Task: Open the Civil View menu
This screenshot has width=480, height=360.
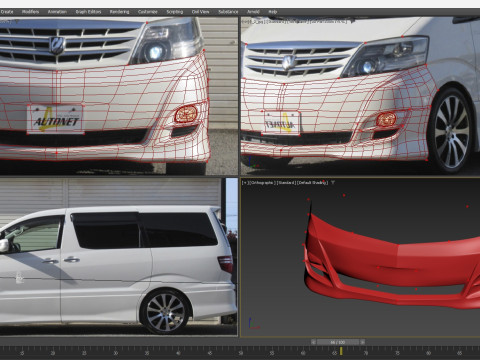Action: pos(200,12)
